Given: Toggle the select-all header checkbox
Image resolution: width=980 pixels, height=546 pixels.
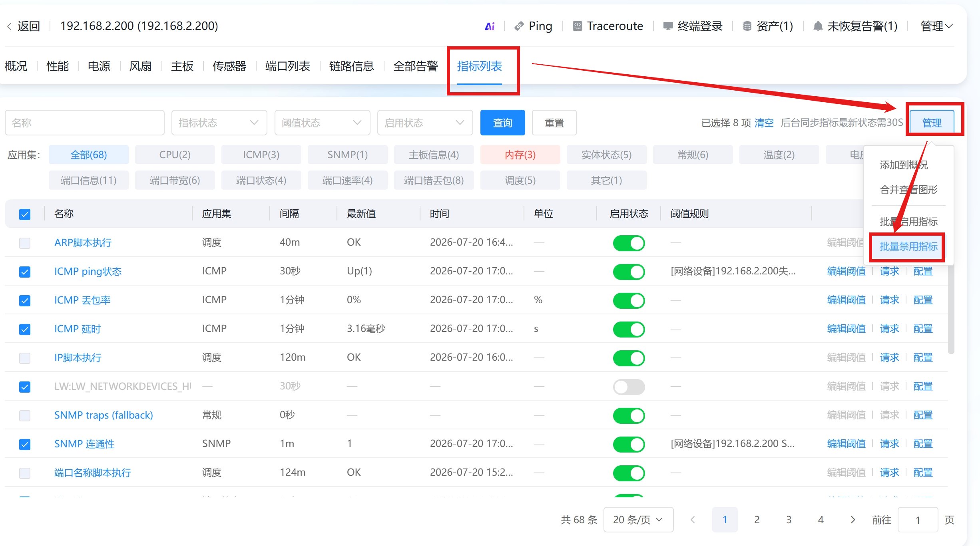Looking at the screenshot, I should (25, 214).
